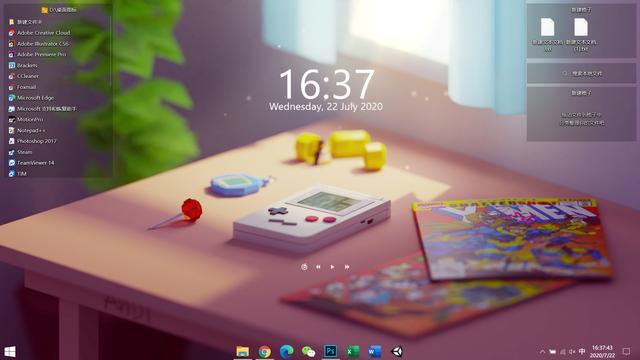Launch Foxmail from the shortcut list
Image resolution: width=640 pixels, height=360 pixels.
tap(22, 87)
